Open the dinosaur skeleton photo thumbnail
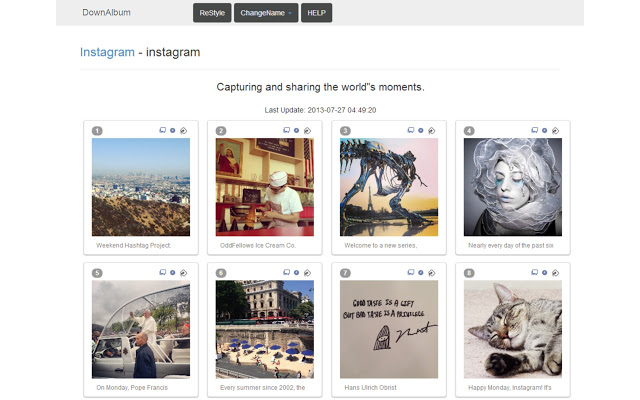 pos(388,187)
